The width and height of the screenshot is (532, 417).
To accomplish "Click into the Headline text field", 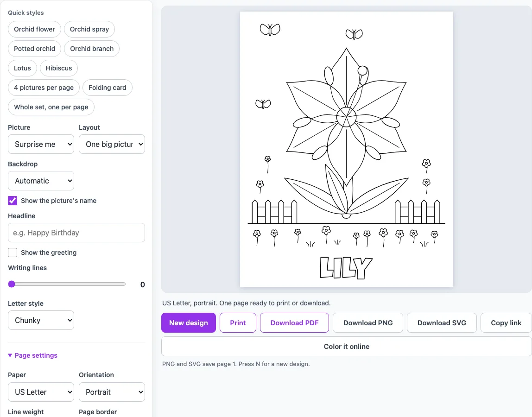I will tap(76, 233).
